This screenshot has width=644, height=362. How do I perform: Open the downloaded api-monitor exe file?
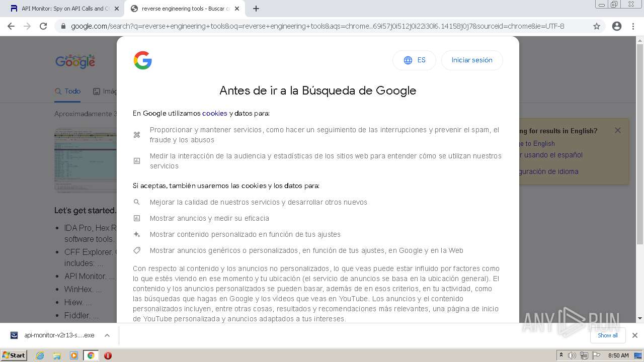(53, 335)
